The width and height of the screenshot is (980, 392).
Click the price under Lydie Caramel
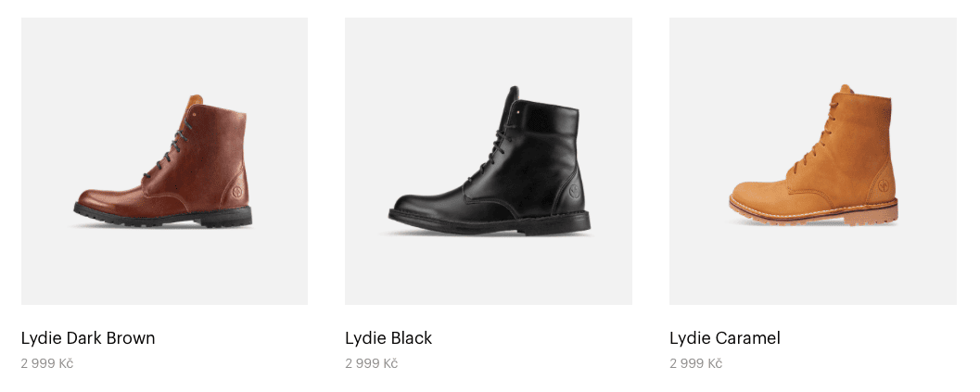click(x=695, y=363)
